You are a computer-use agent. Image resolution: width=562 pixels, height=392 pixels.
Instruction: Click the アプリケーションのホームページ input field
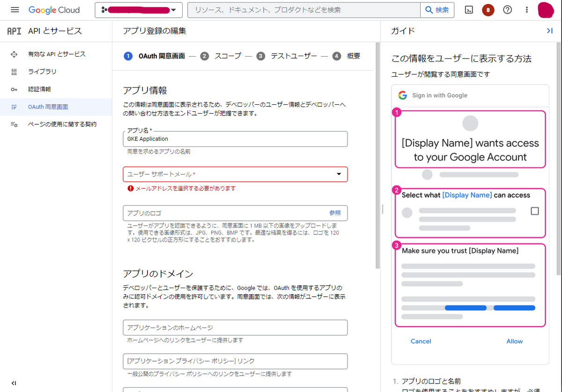coord(235,327)
